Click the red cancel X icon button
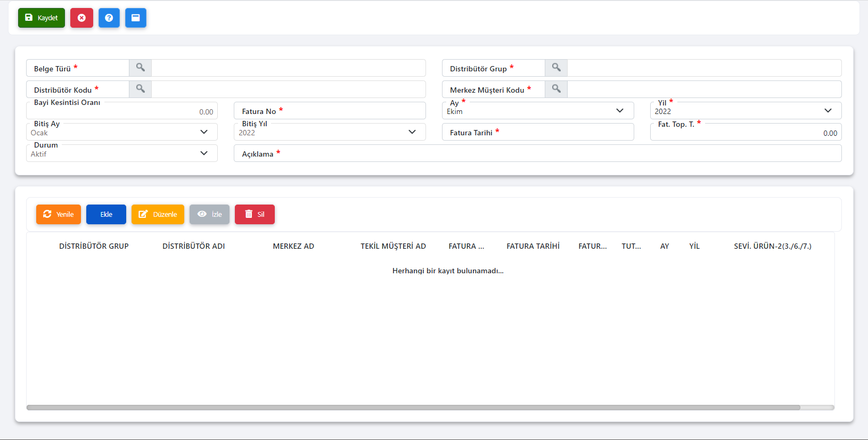 (81, 18)
